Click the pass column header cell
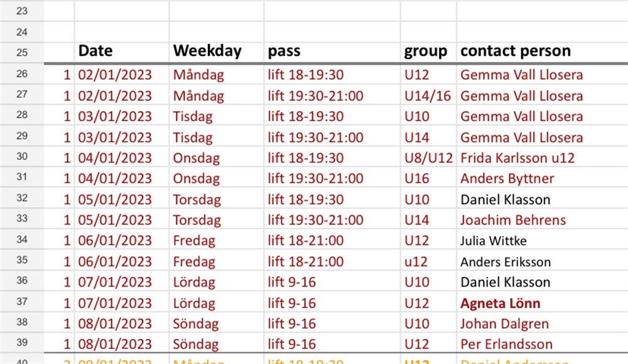The image size is (628, 364). pos(332,52)
